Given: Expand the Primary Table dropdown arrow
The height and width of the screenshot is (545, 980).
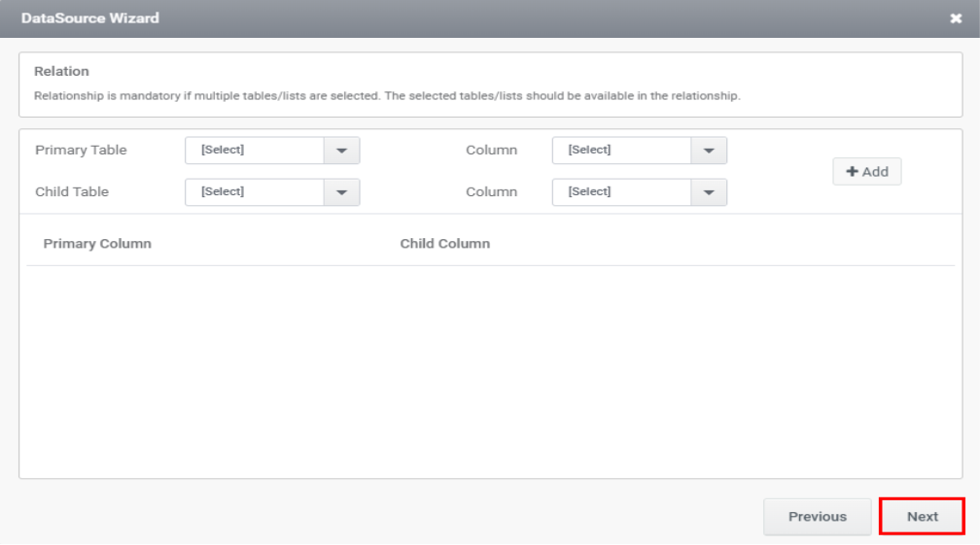Looking at the screenshot, I should 341,151.
